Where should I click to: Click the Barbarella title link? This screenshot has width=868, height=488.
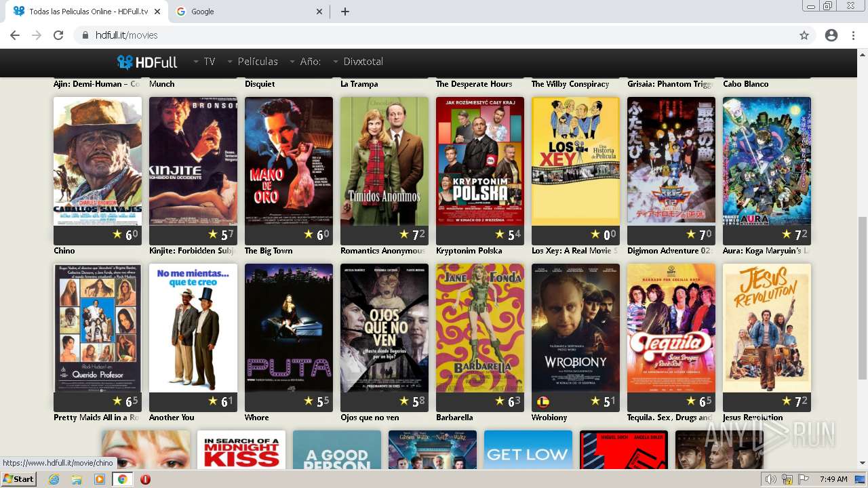[454, 418]
